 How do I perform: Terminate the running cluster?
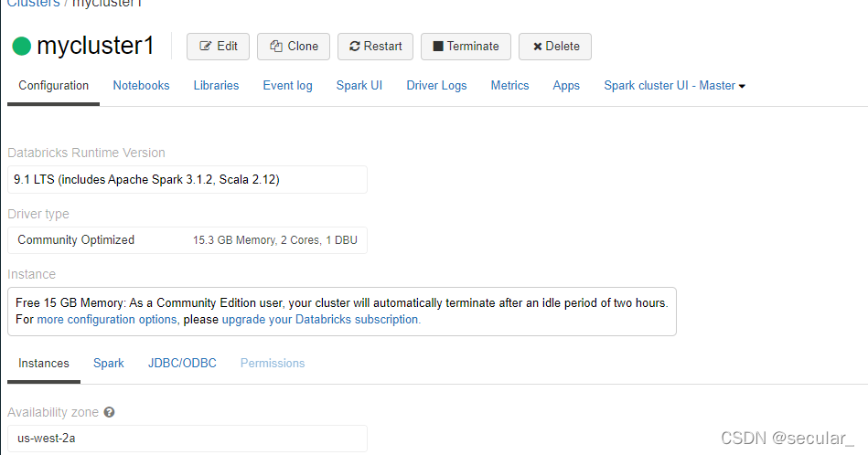466,47
